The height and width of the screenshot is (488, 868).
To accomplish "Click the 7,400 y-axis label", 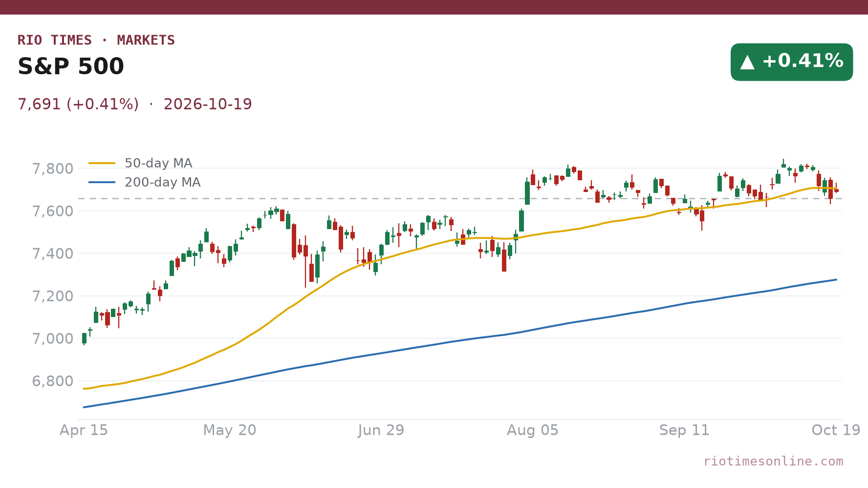I will [x=53, y=254].
